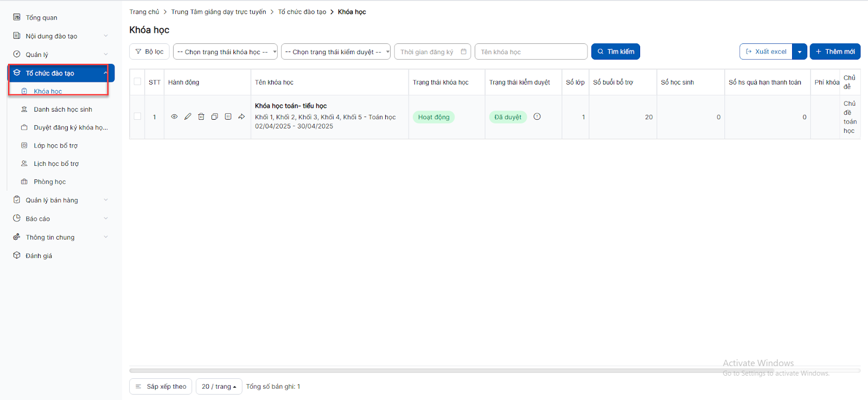This screenshot has width=868, height=400.
Task: Click the Thông tin chung icon
Action: pyautogui.click(x=17, y=237)
